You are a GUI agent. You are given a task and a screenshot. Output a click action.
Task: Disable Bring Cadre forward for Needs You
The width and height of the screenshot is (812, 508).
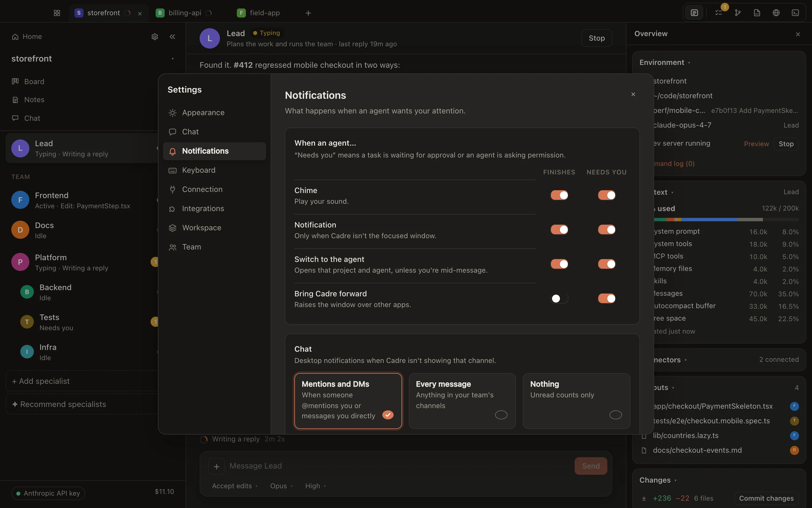[x=606, y=298]
